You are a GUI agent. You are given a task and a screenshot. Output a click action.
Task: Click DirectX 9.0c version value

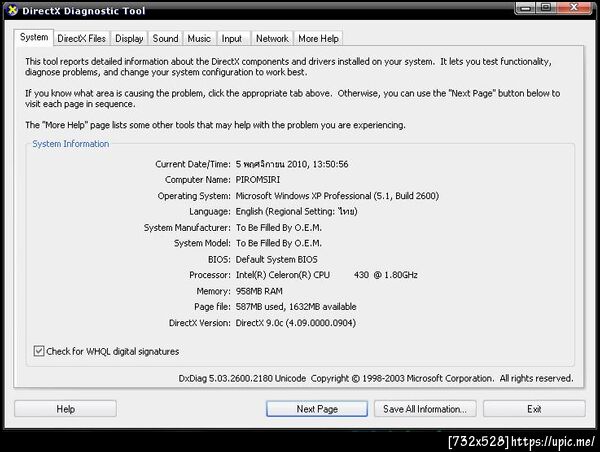pyautogui.click(x=295, y=323)
